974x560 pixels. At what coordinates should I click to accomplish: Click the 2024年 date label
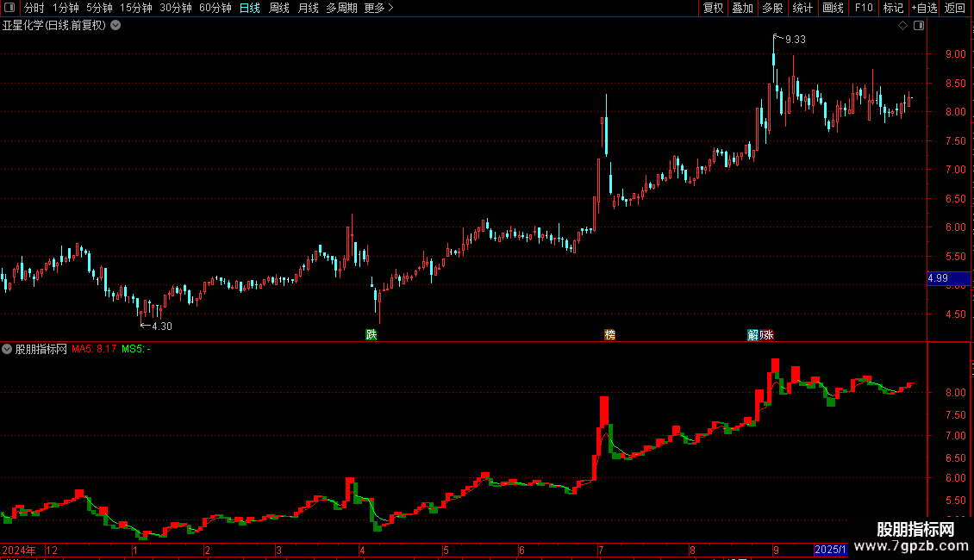click(x=19, y=550)
